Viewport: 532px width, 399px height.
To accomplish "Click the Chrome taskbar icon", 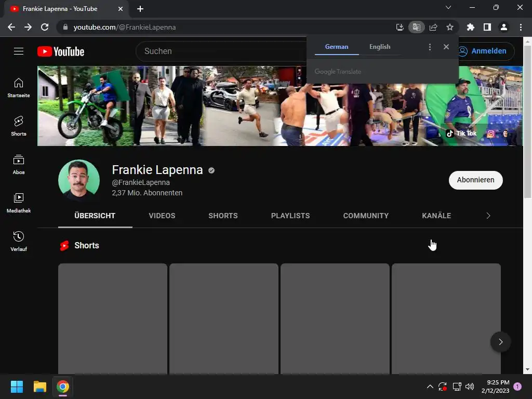I will click(x=63, y=387).
